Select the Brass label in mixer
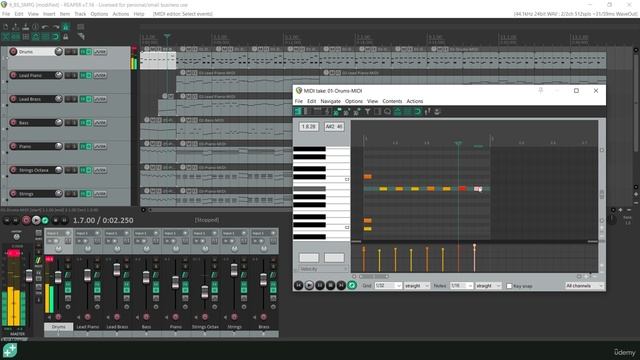 [264, 327]
